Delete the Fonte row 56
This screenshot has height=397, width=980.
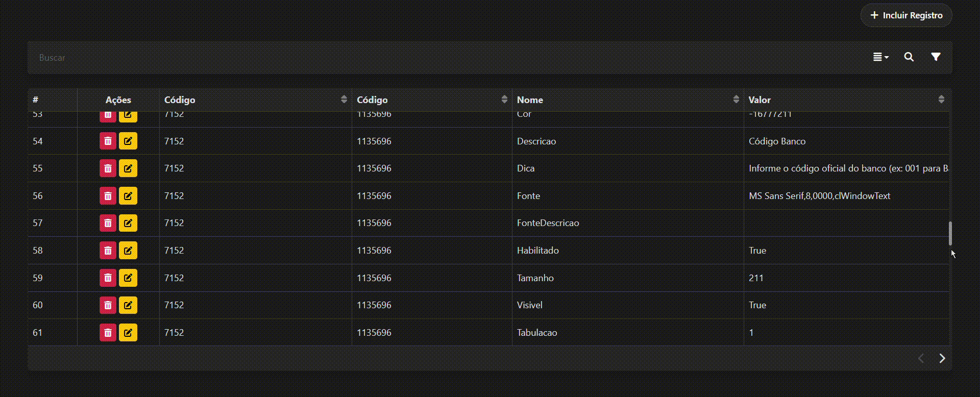108,196
